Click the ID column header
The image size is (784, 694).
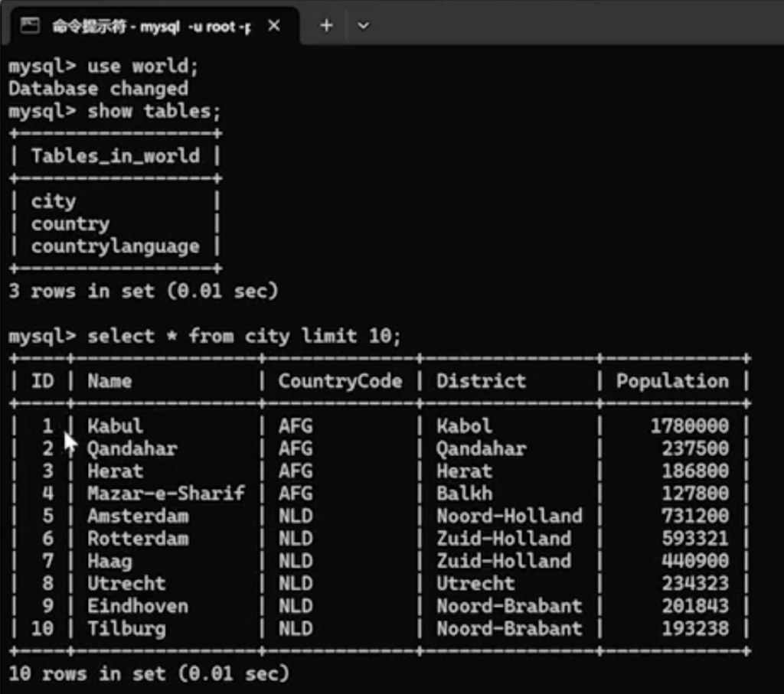click(x=43, y=381)
